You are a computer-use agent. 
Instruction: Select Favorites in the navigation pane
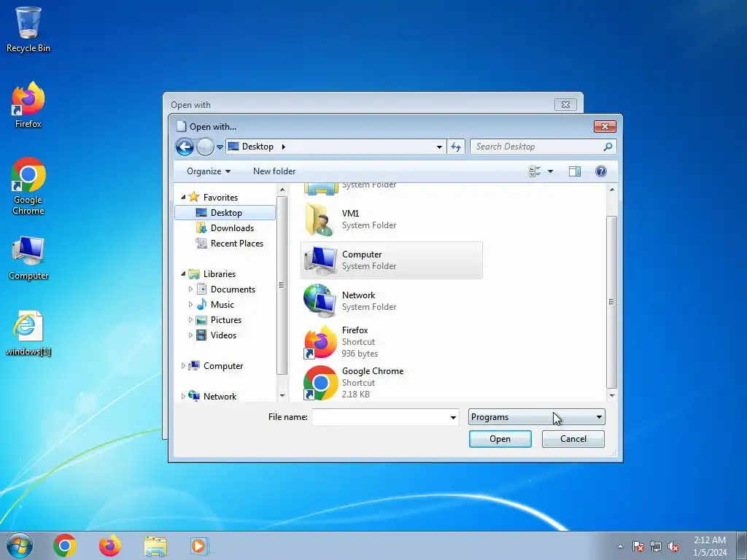pyautogui.click(x=220, y=197)
